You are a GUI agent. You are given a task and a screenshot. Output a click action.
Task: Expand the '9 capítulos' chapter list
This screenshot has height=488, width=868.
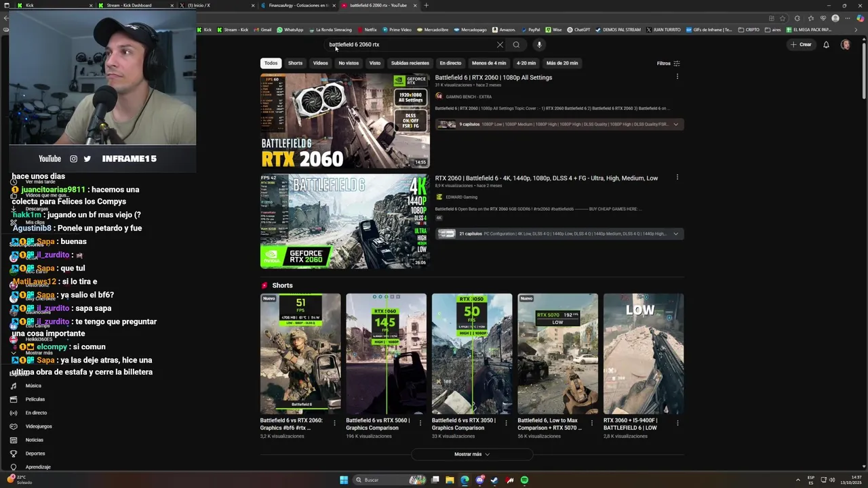pyautogui.click(x=675, y=124)
